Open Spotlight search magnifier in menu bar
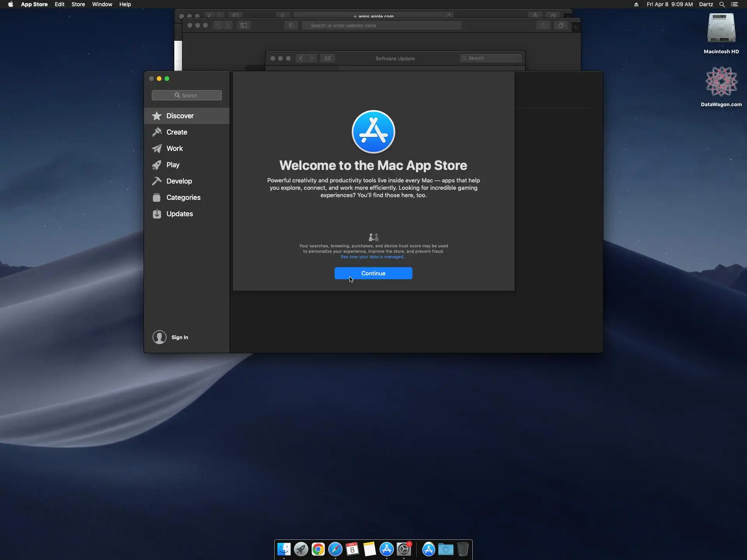Screen dimensions: 747x560 [722, 4]
